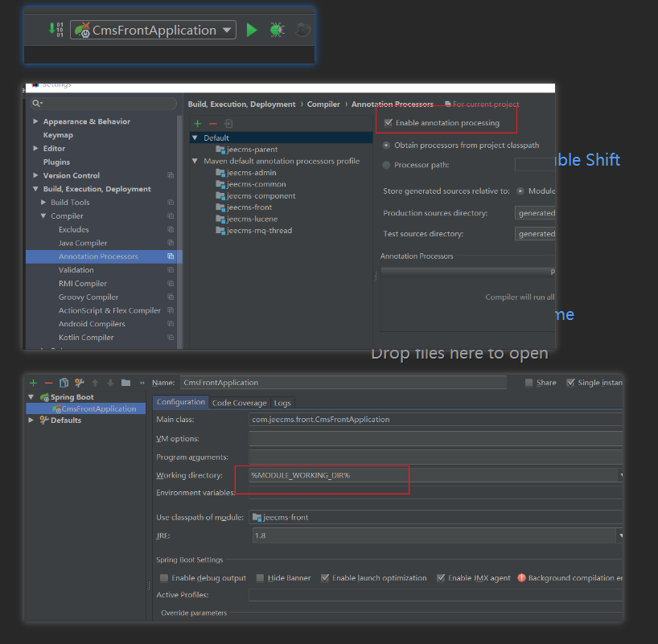This screenshot has height=644, width=658.
Task: Select jeecms-front module in profile list
Action: click(249, 207)
